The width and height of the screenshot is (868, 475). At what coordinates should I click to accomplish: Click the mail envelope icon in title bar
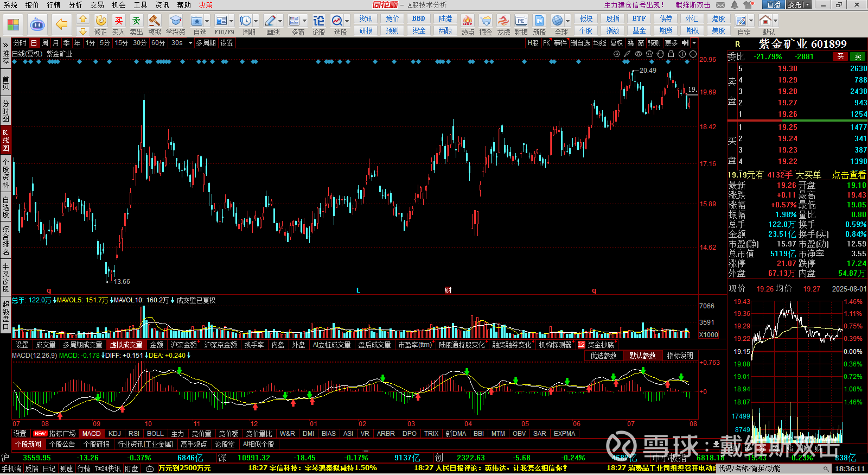point(720,5)
